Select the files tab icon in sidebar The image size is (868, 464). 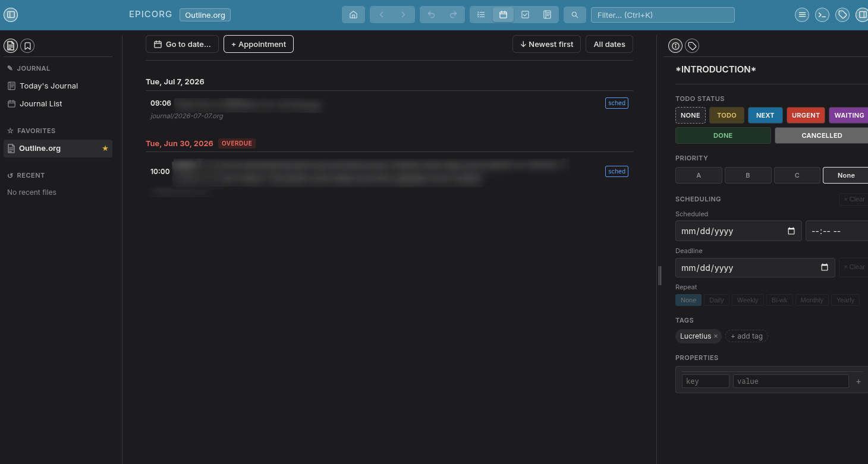point(11,46)
